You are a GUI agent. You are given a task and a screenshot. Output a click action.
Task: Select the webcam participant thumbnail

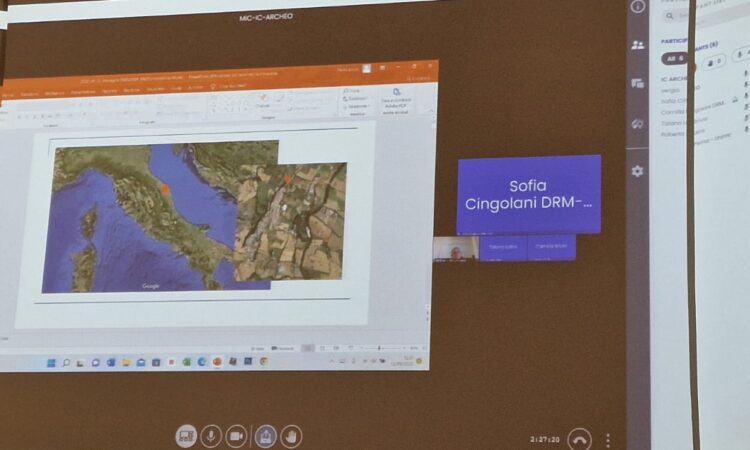[455, 249]
